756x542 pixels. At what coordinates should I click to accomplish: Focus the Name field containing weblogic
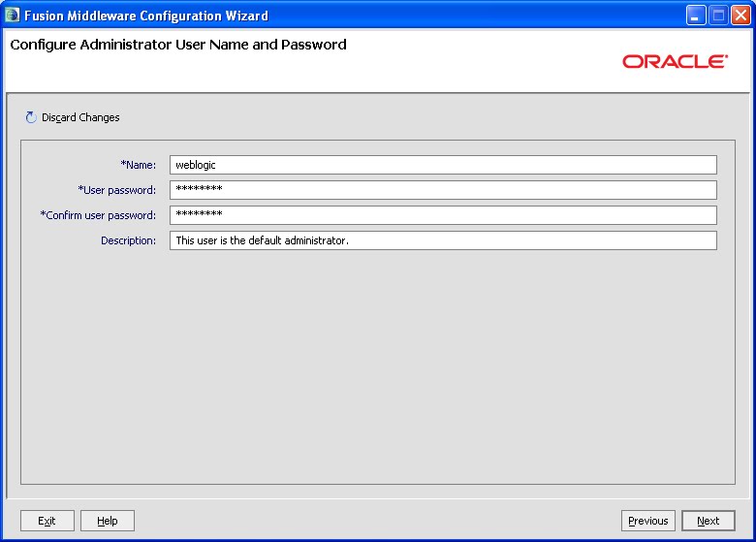point(443,165)
